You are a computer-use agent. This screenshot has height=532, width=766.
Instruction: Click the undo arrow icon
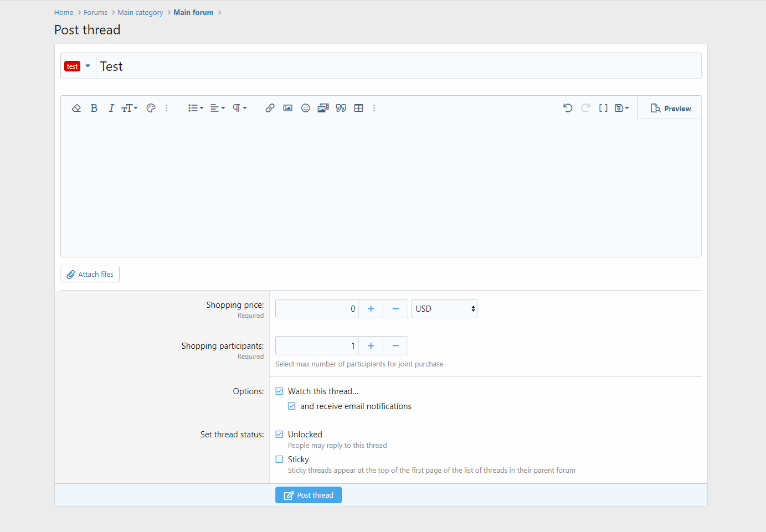point(568,109)
